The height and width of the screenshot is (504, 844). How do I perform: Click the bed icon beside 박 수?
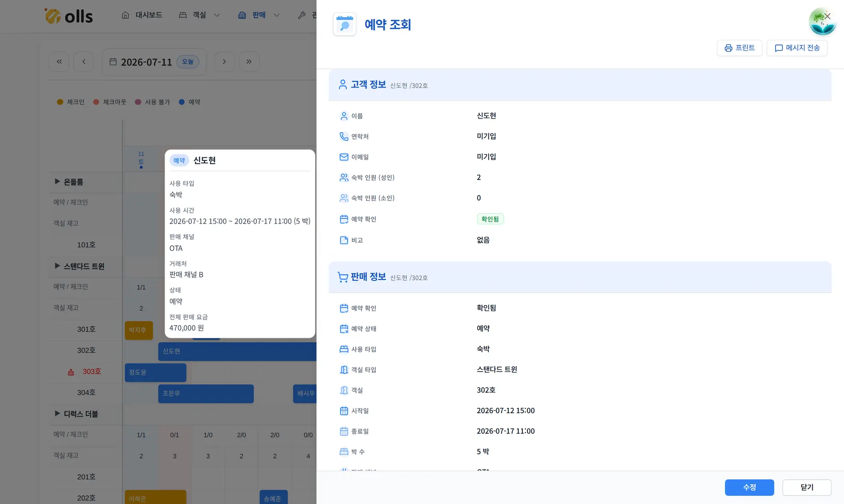click(344, 452)
